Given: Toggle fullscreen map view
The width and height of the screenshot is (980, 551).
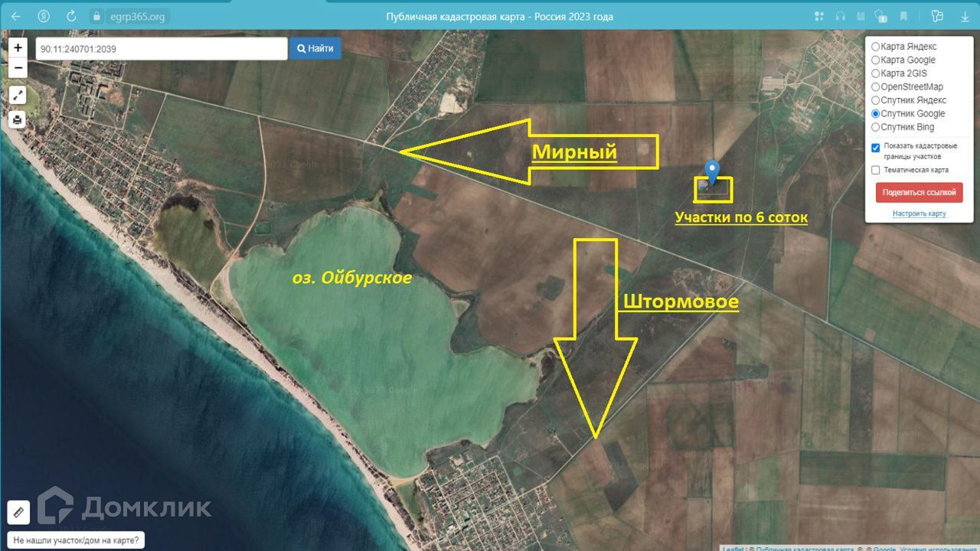Looking at the screenshot, I should [18, 95].
